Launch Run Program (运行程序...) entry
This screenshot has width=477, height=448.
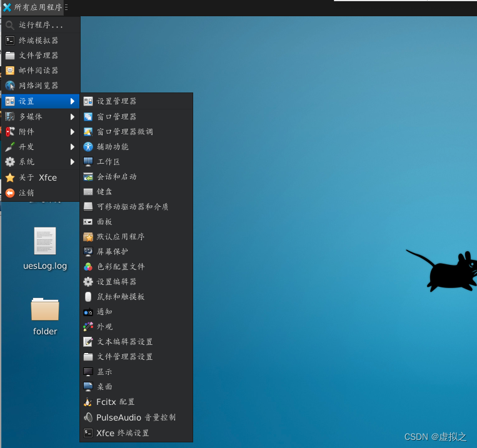click(x=41, y=26)
